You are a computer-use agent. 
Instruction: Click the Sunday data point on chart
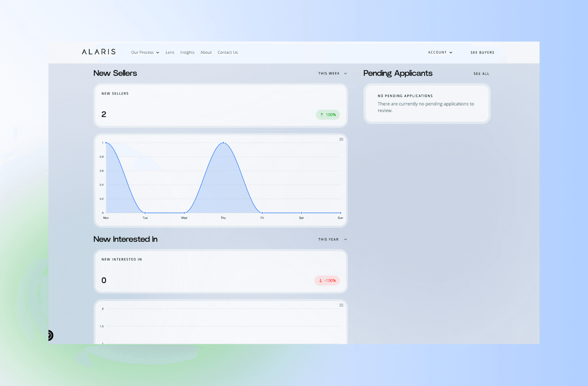click(340, 213)
